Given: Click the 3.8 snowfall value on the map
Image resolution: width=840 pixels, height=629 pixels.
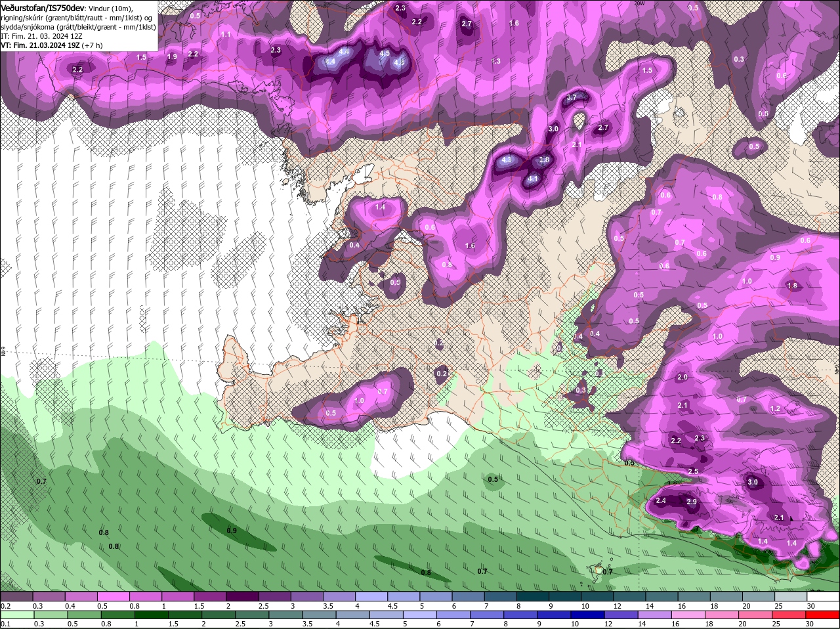Looking at the screenshot, I should pyautogui.click(x=544, y=160).
